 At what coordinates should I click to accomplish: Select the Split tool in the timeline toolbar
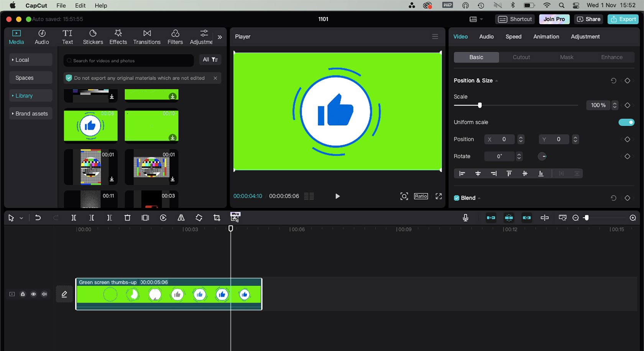pyautogui.click(x=74, y=218)
